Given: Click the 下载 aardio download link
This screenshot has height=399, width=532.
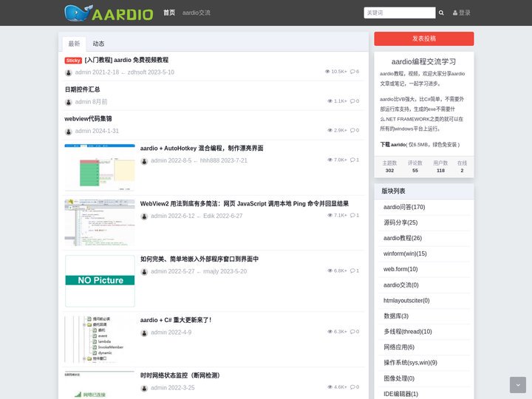Looking at the screenshot, I should click(x=393, y=145).
